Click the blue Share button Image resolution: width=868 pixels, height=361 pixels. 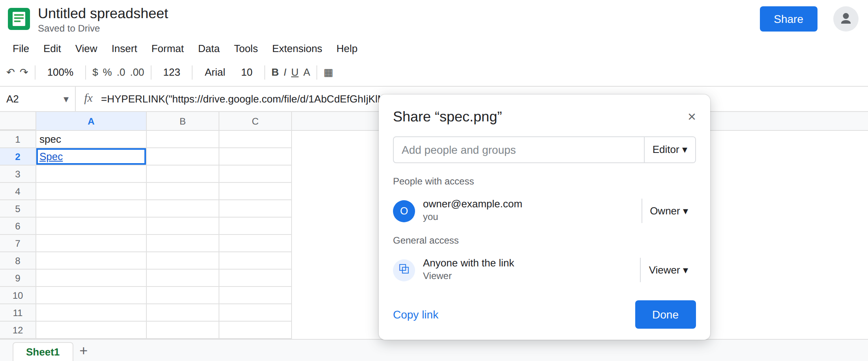click(788, 19)
